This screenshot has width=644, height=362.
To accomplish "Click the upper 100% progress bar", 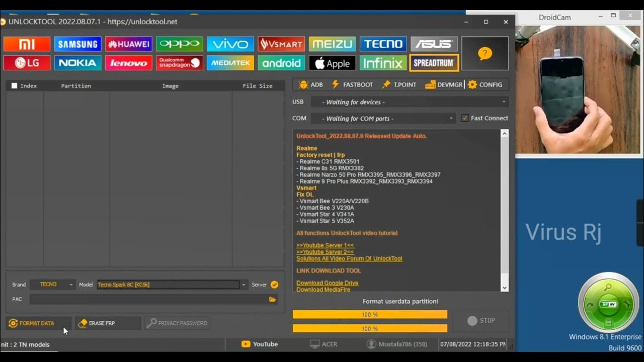I will pyautogui.click(x=370, y=315).
